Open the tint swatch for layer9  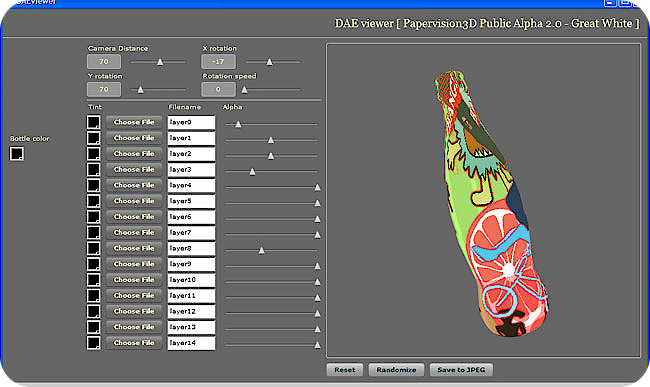93,264
